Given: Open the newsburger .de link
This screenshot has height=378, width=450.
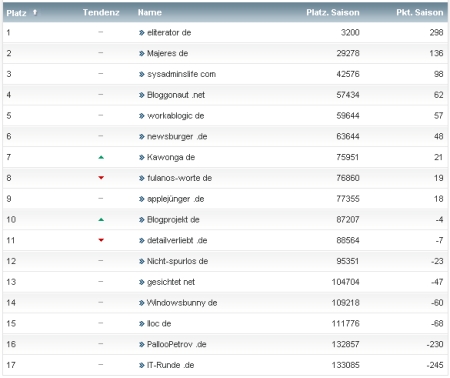Looking at the screenshot, I should point(177,136).
